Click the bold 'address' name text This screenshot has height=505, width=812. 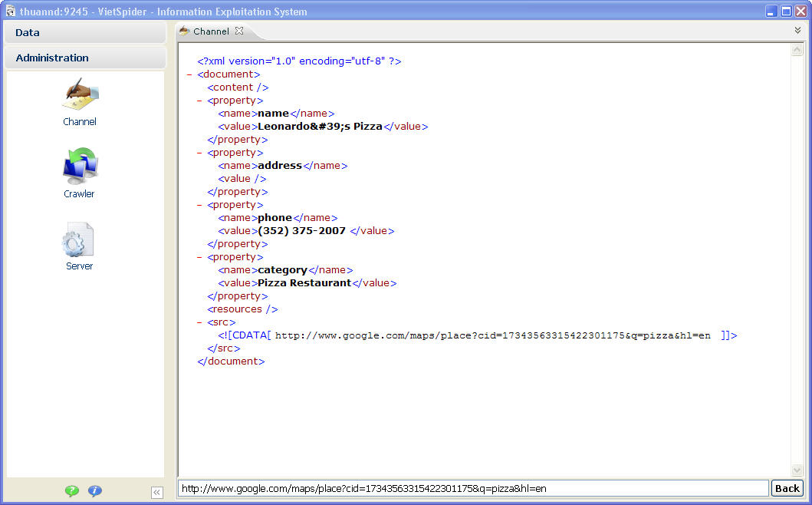[x=280, y=166]
